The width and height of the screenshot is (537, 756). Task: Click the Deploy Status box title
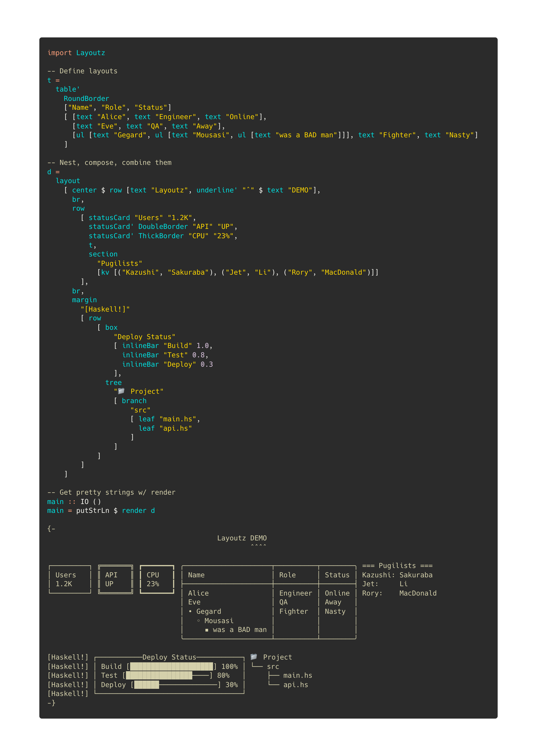pyautogui.click(x=169, y=657)
